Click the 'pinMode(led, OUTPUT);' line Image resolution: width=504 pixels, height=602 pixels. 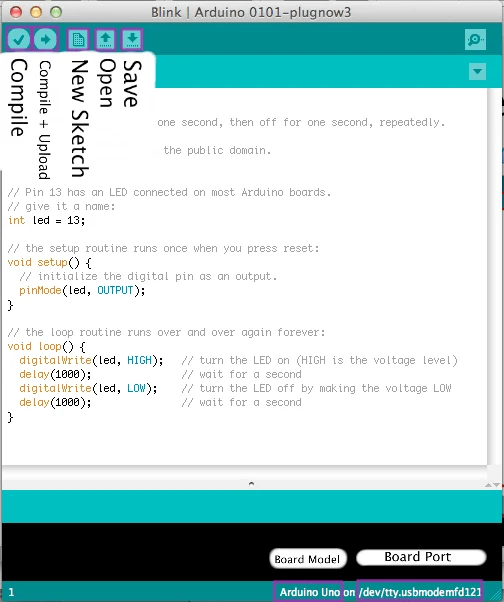coord(82,290)
